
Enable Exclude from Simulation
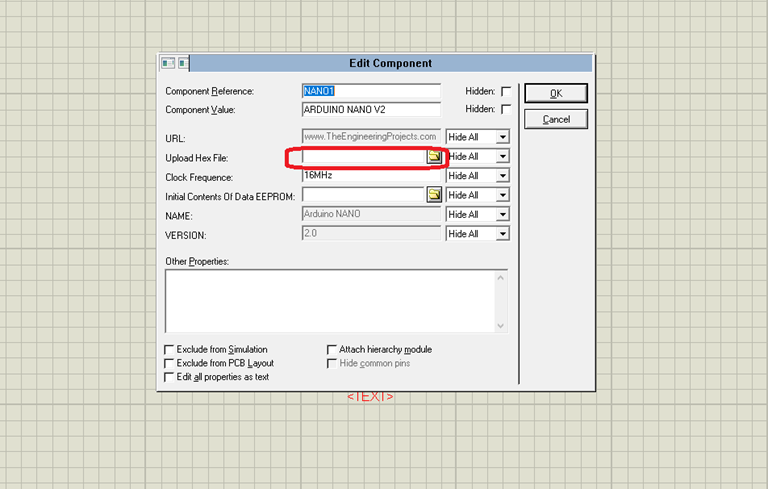click(169, 350)
